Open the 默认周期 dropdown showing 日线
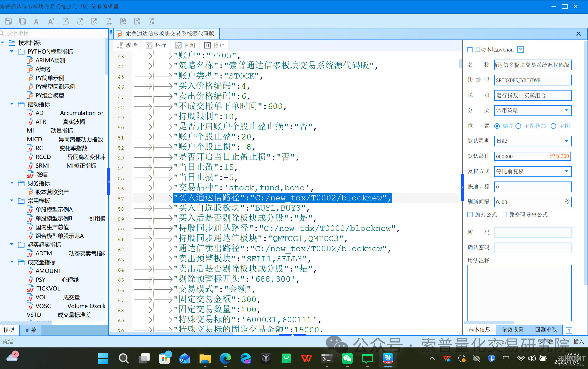 567,141
